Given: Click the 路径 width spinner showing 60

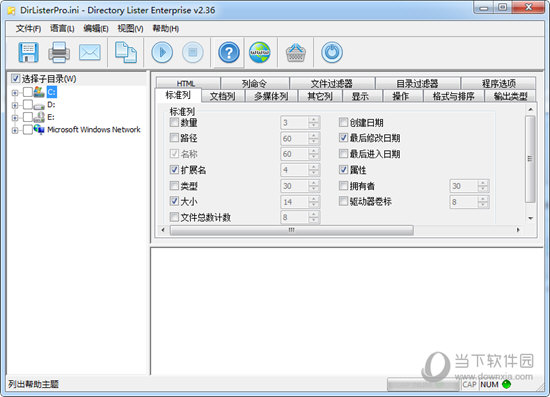Looking at the screenshot, I should pos(300,138).
